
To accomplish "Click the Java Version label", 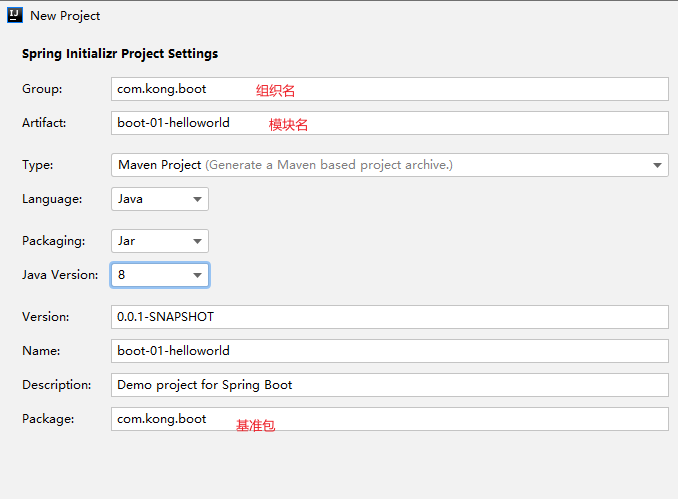I will click(x=60, y=275).
